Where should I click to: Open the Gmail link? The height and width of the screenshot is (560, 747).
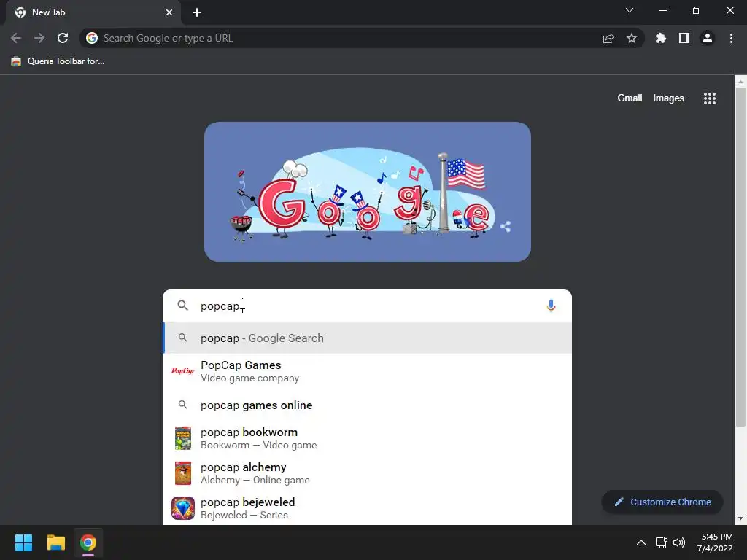[630, 98]
